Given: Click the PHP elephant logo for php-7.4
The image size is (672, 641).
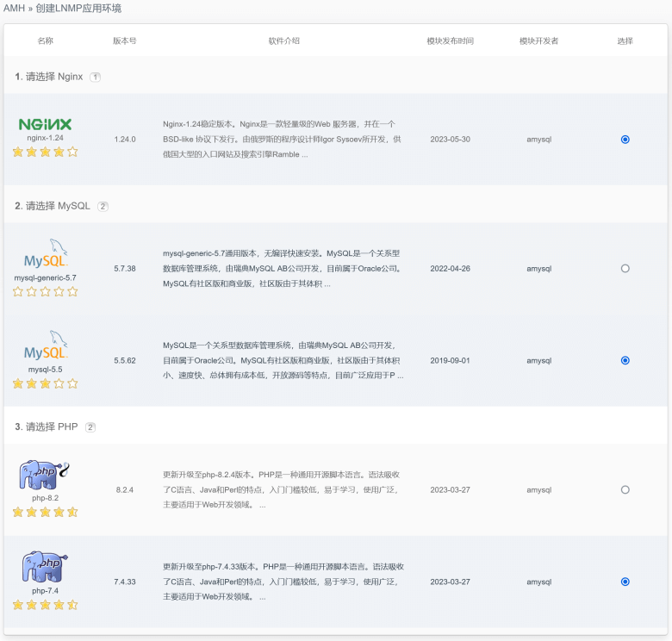Looking at the screenshot, I should 45,567.
